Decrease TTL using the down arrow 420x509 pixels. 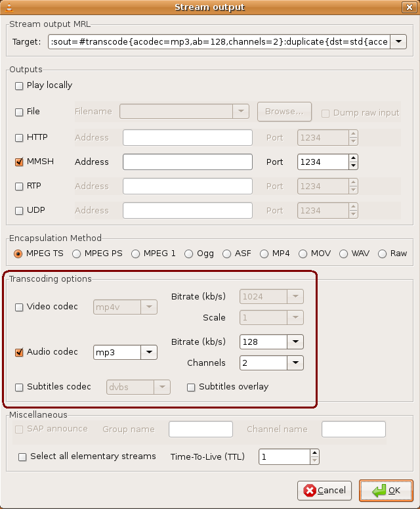[314, 460]
